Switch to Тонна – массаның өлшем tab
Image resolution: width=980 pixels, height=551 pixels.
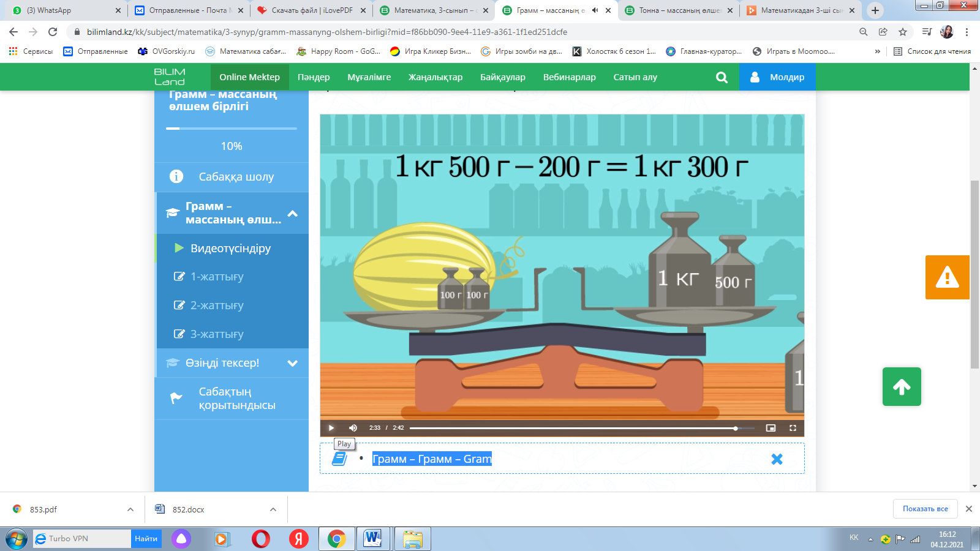(679, 10)
